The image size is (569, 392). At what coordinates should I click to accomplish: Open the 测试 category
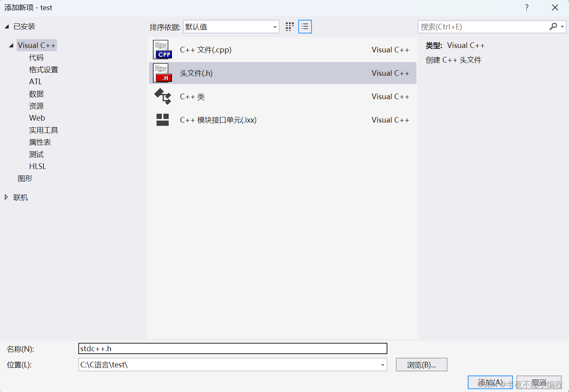pos(36,154)
